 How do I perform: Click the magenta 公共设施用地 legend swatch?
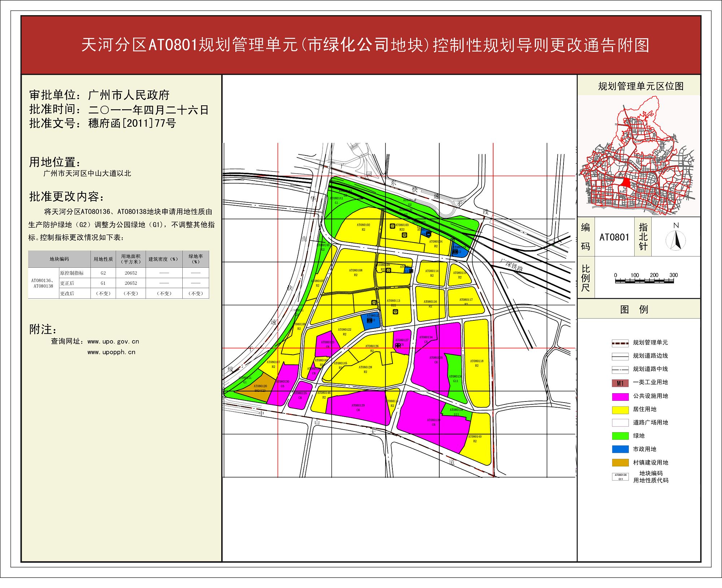[x=620, y=396]
